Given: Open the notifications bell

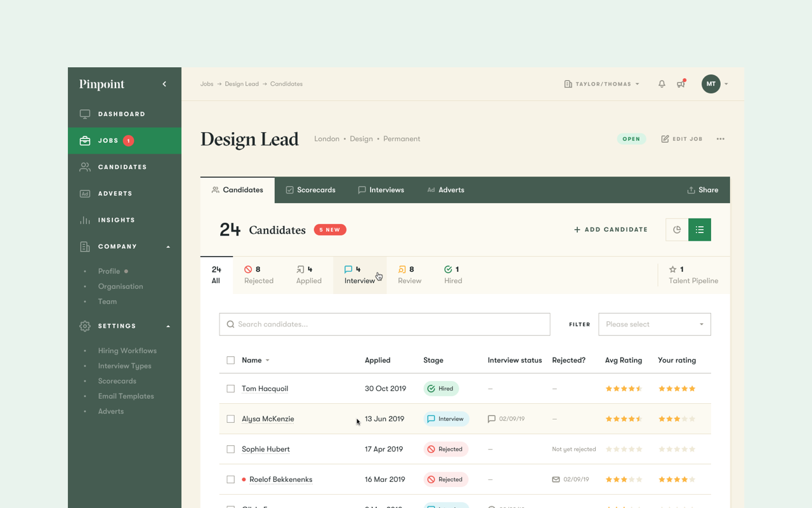Looking at the screenshot, I should (662, 84).
